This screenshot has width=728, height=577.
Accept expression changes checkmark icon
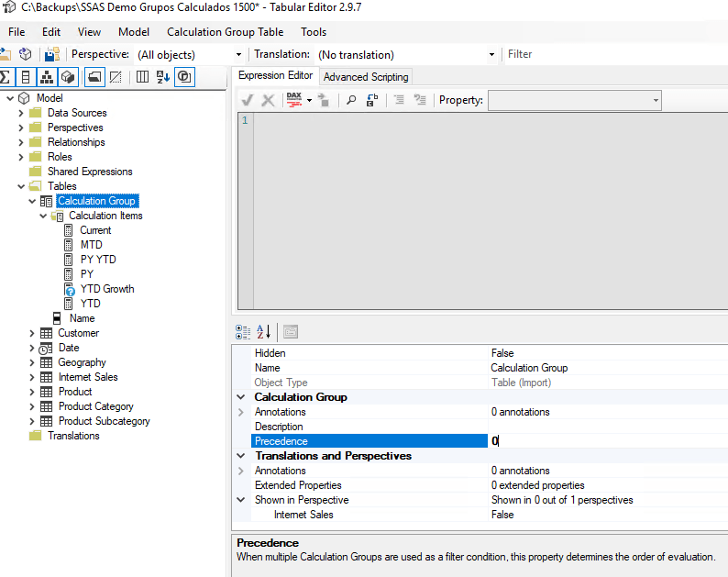click(x=247, y=100)
